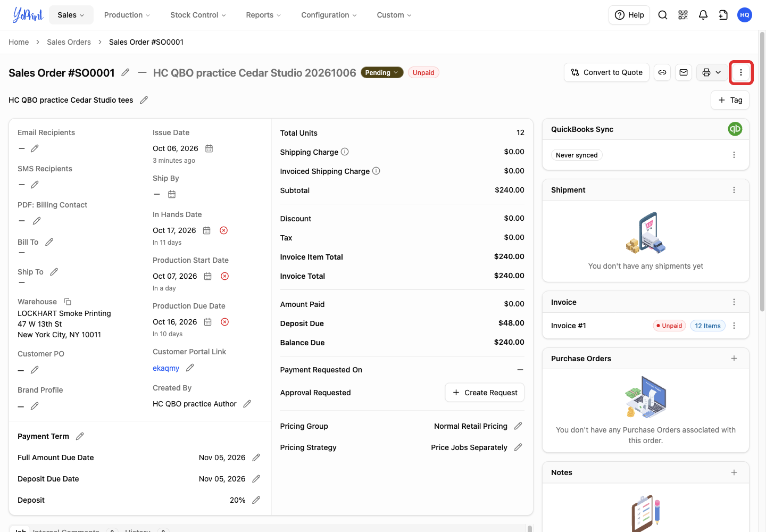The image size is (766, 532).
Task: Edit the Deposit percentage
Action: [256, 500]
